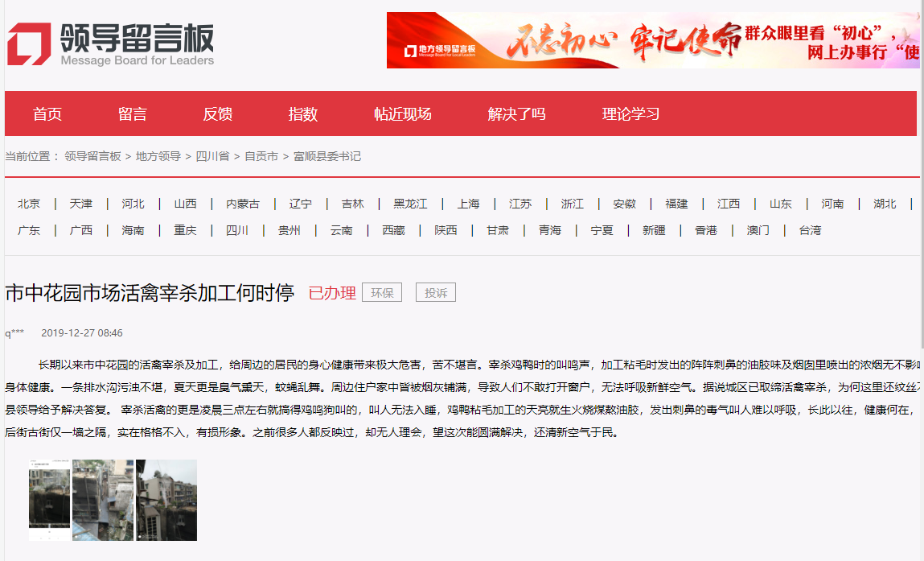924x561 pixels.
Task: Visit the 理论学习 section
Action: tap(630, 114)
